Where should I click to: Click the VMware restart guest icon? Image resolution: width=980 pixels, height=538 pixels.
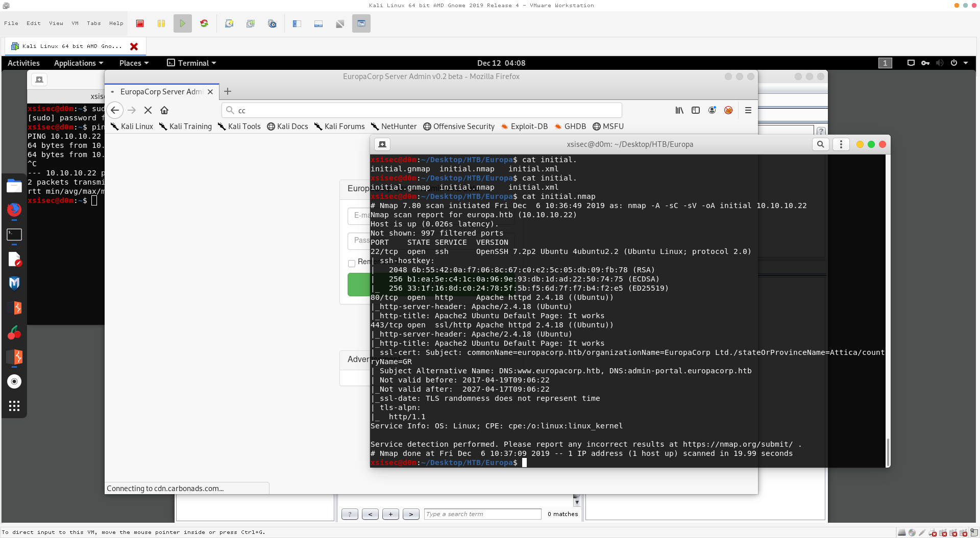pyautogui.click(x=204, y=23)
